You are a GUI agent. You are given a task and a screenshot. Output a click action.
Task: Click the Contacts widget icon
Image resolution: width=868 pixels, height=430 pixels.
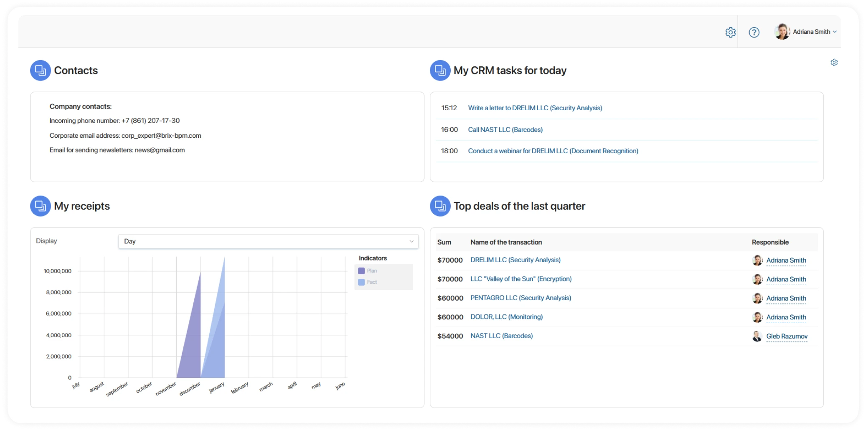click(x=41, y=71)
